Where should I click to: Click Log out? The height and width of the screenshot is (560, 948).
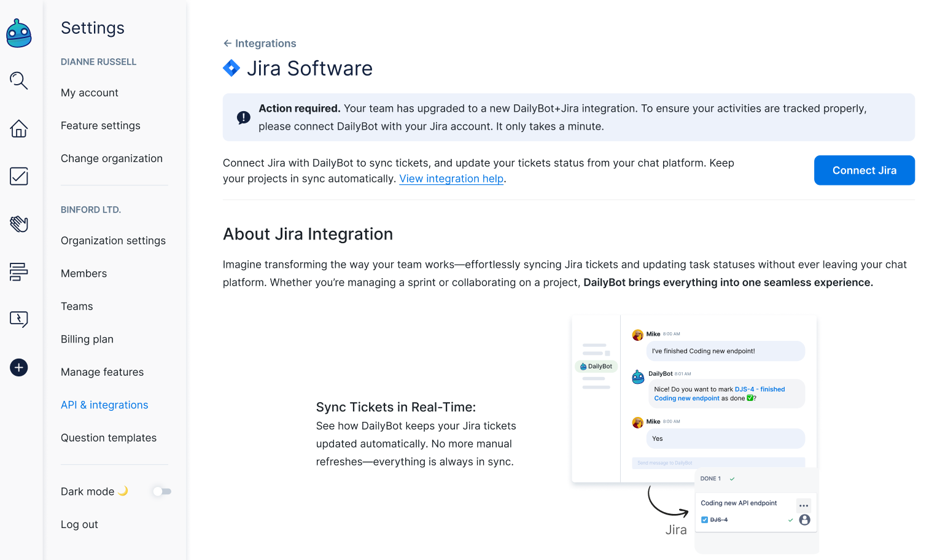pyautogui.click(x=79, y=524)
